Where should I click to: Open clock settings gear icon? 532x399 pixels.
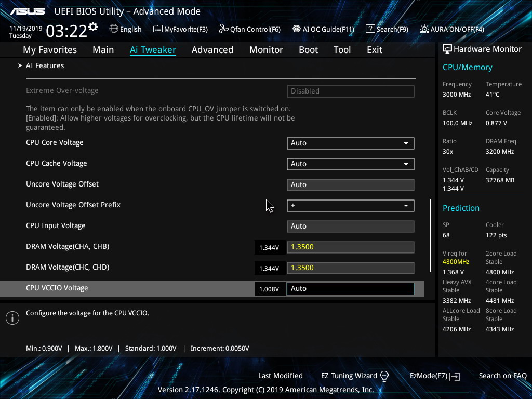coord(93,27)
